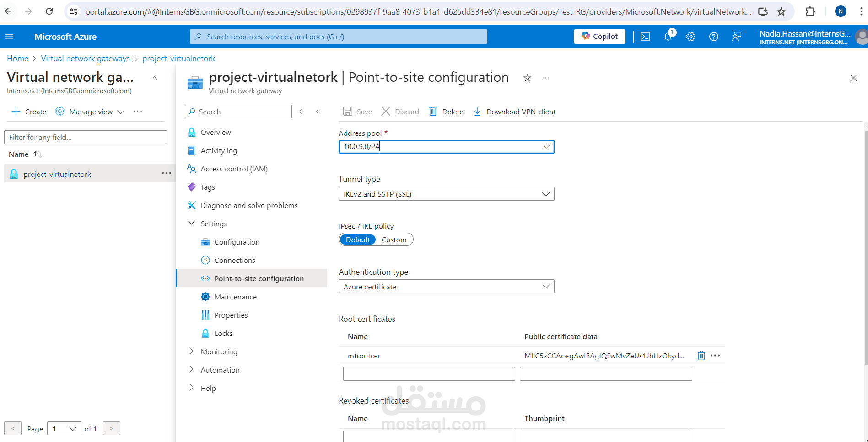Open the Tunnel type dropdown
Screen dimensions: 868x442
click(x=446, y=194)
